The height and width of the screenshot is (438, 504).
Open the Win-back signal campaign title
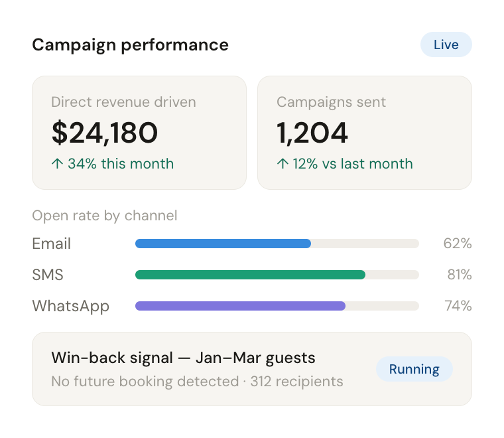(x=183, y=358)
